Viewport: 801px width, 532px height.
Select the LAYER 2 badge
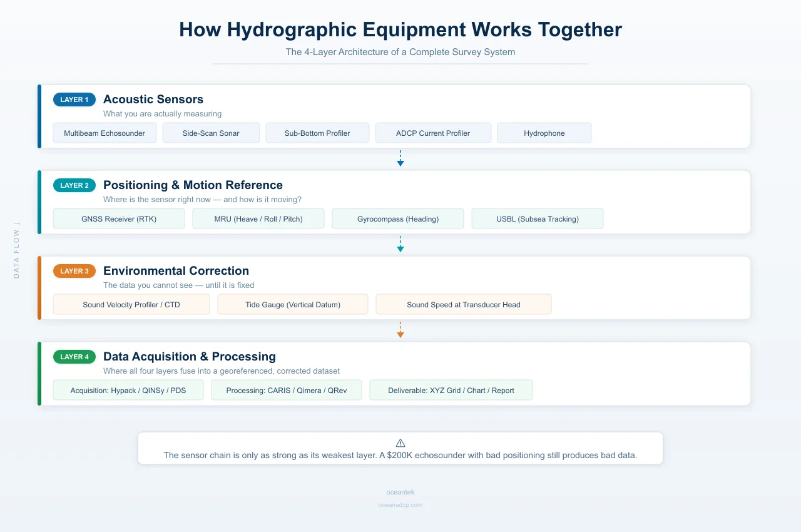click(x=74, y=185)
